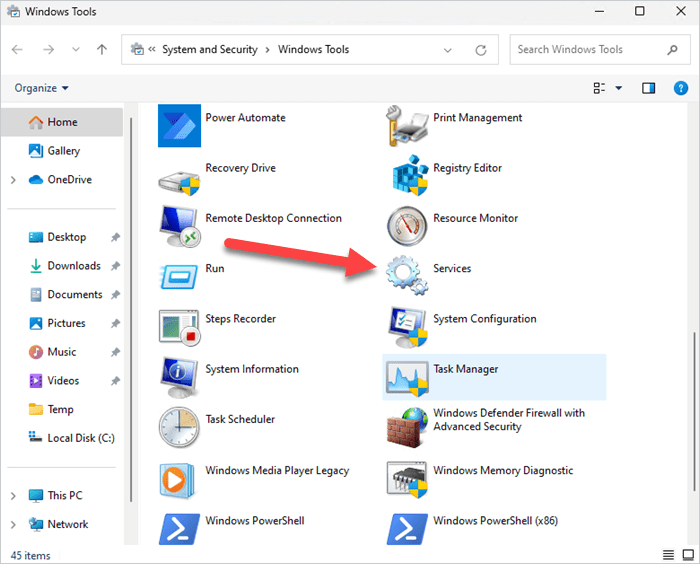Screen dimensions: 700x564
Task: Select the Steps Recorder icon
Action: (179, 328)
